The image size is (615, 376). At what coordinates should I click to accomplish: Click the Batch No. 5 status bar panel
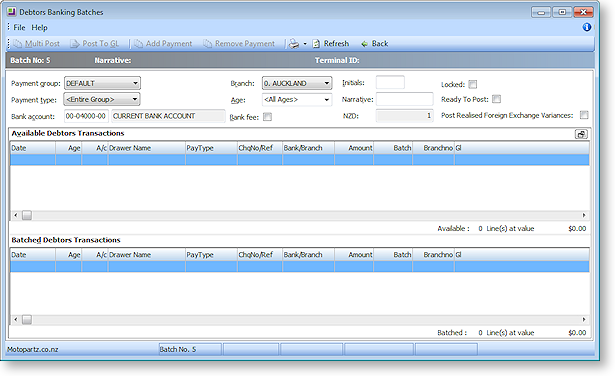pos(190,349)
